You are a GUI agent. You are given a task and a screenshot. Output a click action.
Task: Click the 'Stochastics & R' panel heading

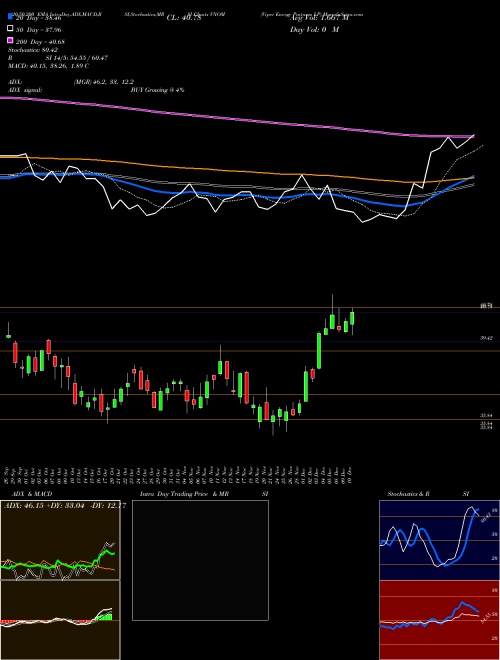coord(409,494)
